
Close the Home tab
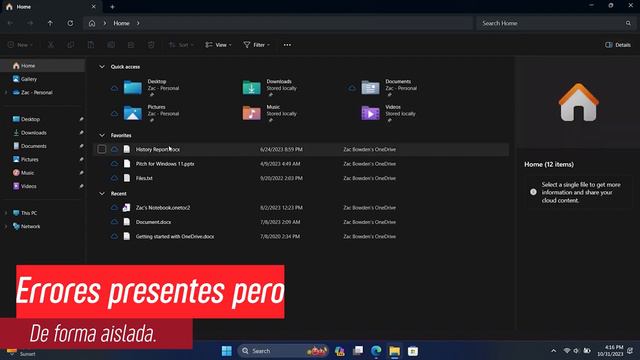pyautogui.click(x=93, y=7)
